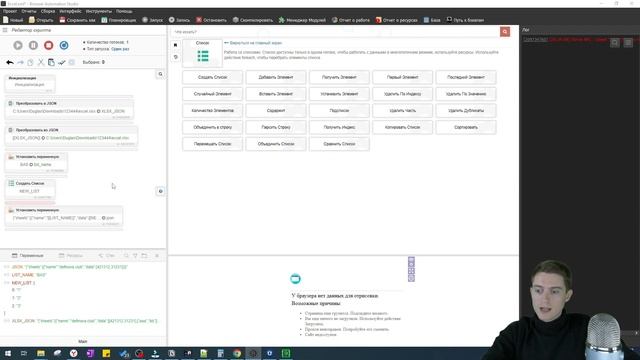The width and height of the screenshot is (640, 360).
Task: Click the Копировать Список action button
Action: click(x=402, y=127)
